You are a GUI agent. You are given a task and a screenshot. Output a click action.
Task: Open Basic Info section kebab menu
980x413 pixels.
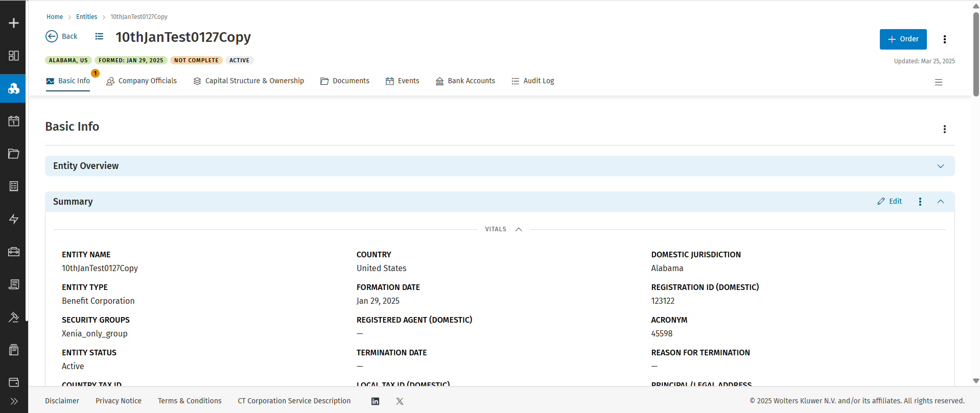pos(944,129)
